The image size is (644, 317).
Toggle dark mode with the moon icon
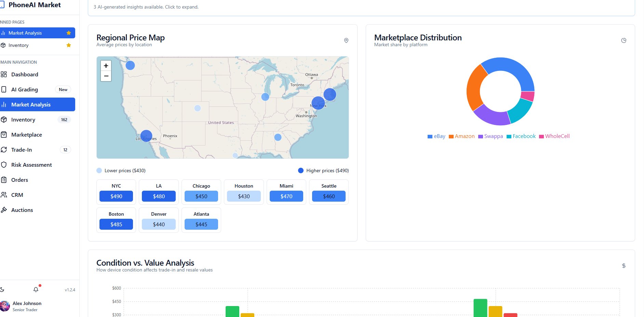[2, 290]
